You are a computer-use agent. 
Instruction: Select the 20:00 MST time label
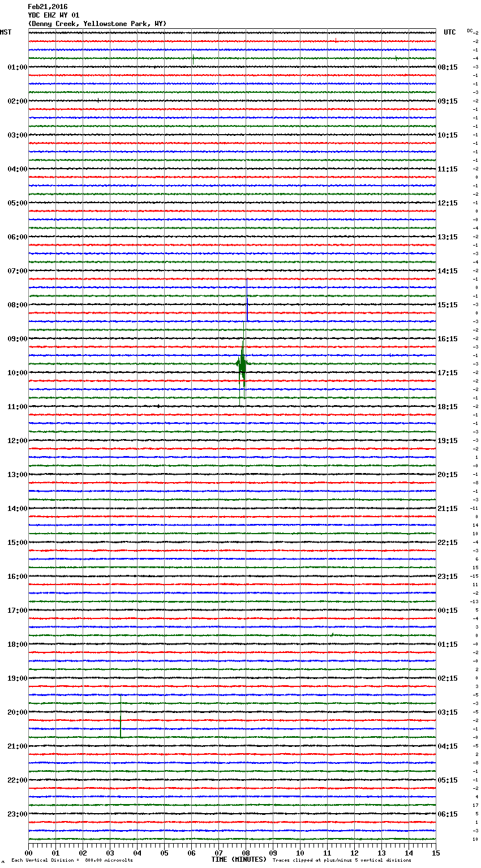pos(18,712)
